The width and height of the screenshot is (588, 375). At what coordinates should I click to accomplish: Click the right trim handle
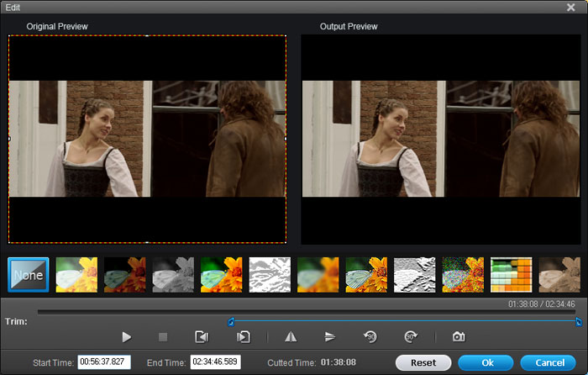click(x=579, y=321)
